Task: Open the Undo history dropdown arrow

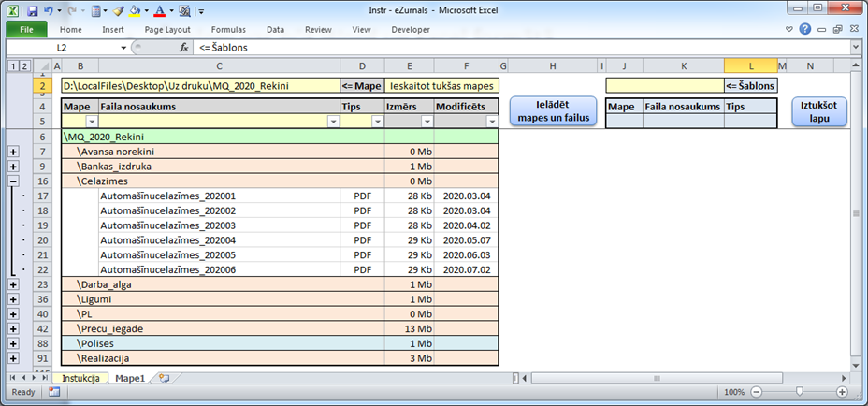Action: click(x=59, y=10)
